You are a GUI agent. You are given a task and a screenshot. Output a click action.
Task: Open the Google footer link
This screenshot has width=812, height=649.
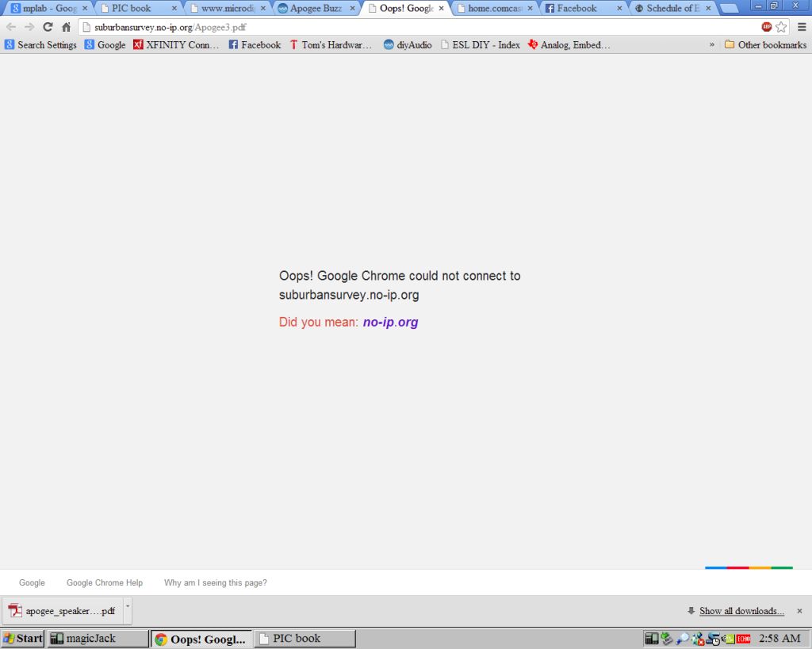(32, 582)
